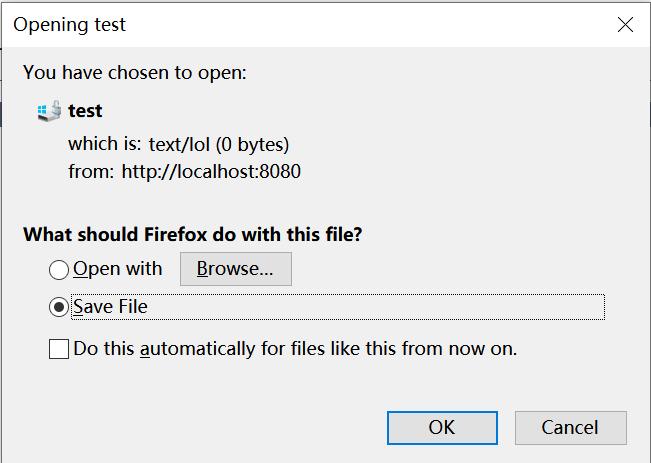
Task: Close the Opening test dialog
Action: click(x=625, y=24)
